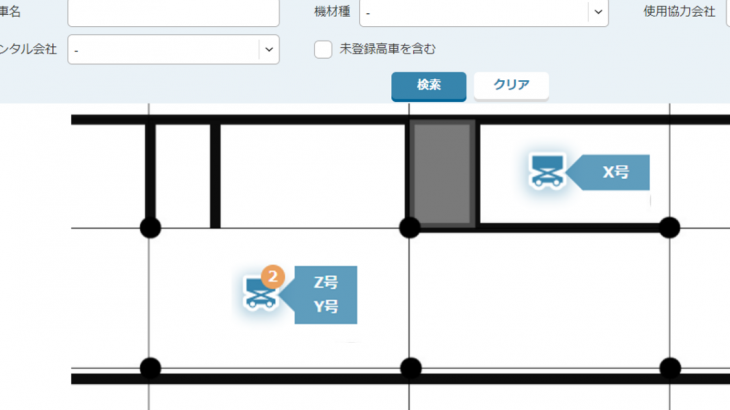Focus the 車名 text input field

[x=173, y=12]
